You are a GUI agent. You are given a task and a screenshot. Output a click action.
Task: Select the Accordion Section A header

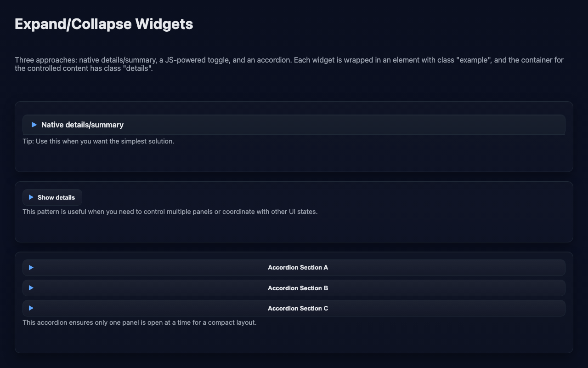(x=298, y=267)
